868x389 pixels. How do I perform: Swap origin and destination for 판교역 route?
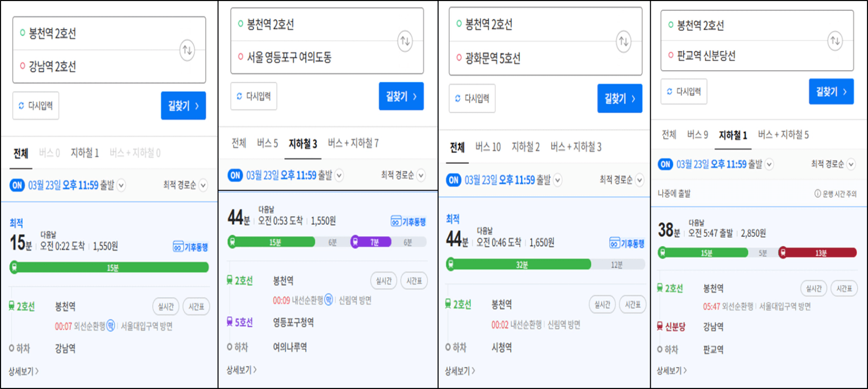pyautogui.click(x=835, y=41)
